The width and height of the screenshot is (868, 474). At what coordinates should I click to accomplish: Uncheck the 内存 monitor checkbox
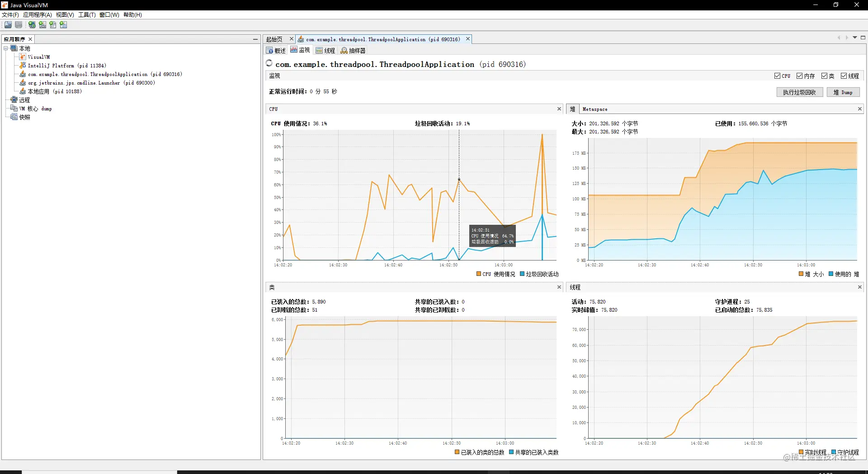799,76
